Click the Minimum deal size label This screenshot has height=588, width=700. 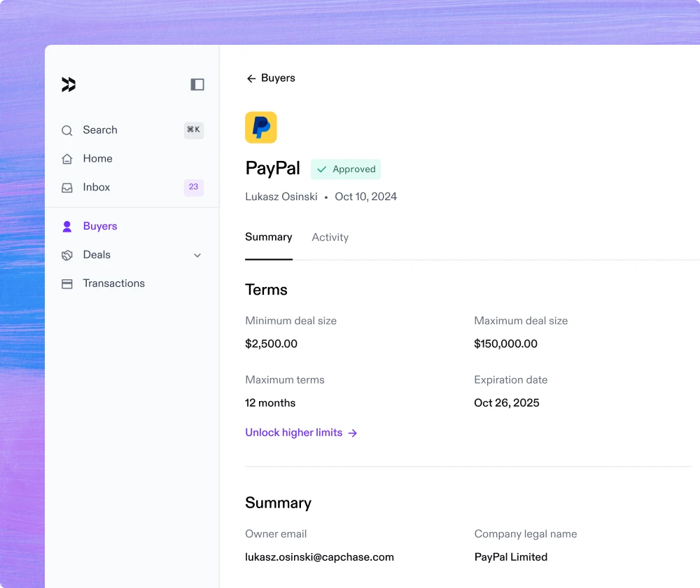click(x=290, y=321)
